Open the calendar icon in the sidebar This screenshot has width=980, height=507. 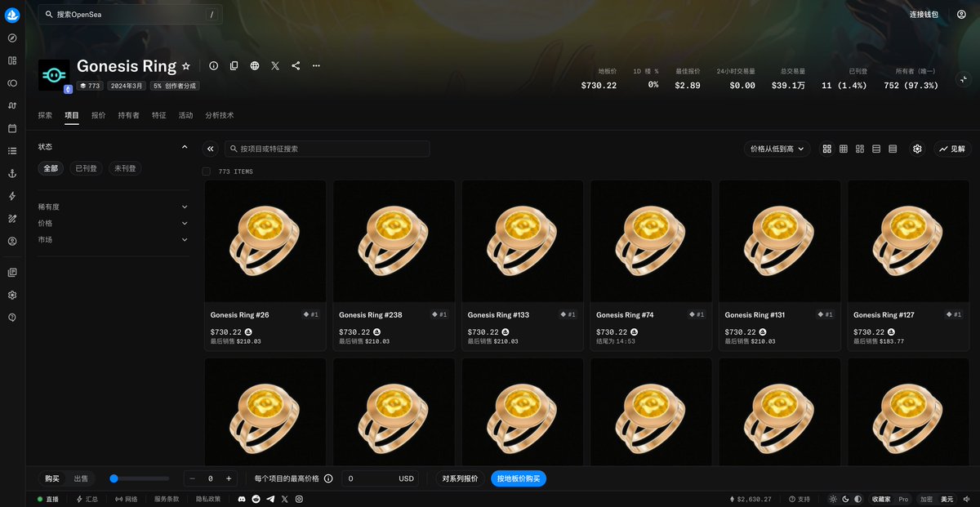12,128
